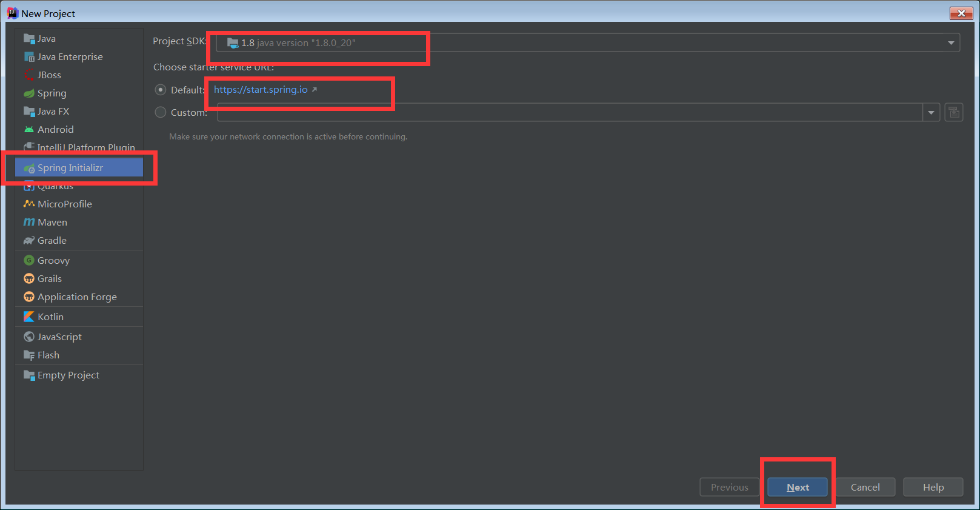Click the JavaScript globe icon
The image size is (980, 510).
click(x=29, y=337)
